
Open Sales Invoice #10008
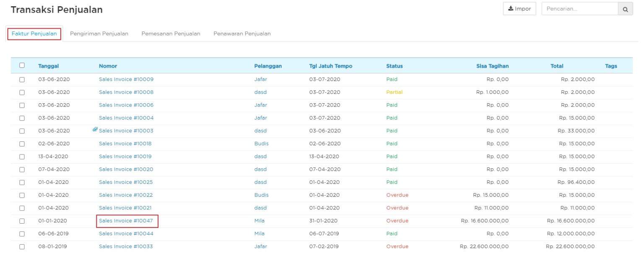click(125, 92)
